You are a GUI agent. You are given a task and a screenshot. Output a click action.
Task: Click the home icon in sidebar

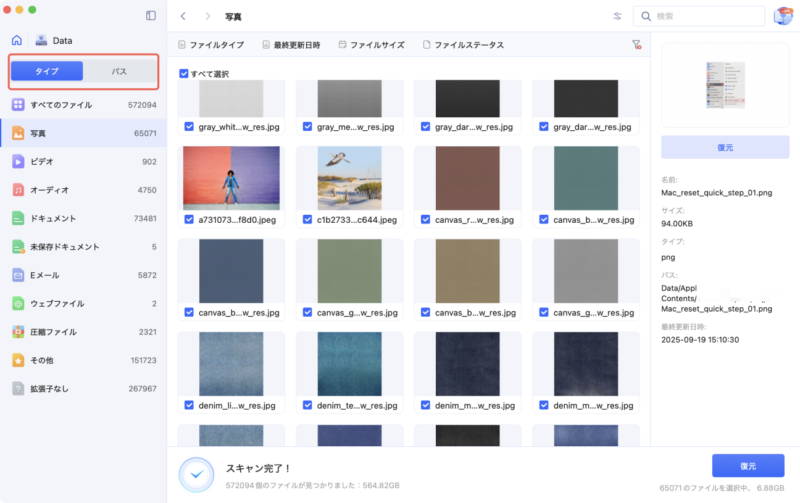(x=16, y=40)
